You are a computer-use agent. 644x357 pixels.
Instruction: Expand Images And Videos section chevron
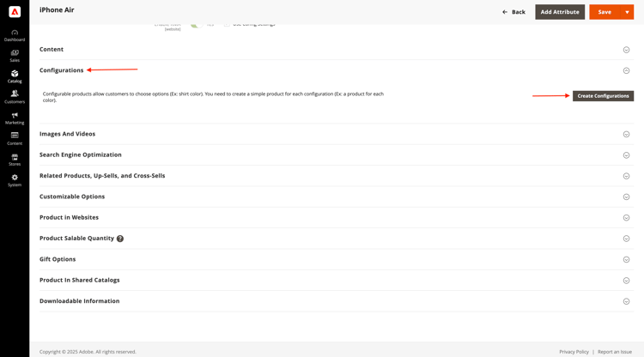click(x=626, y=134)
